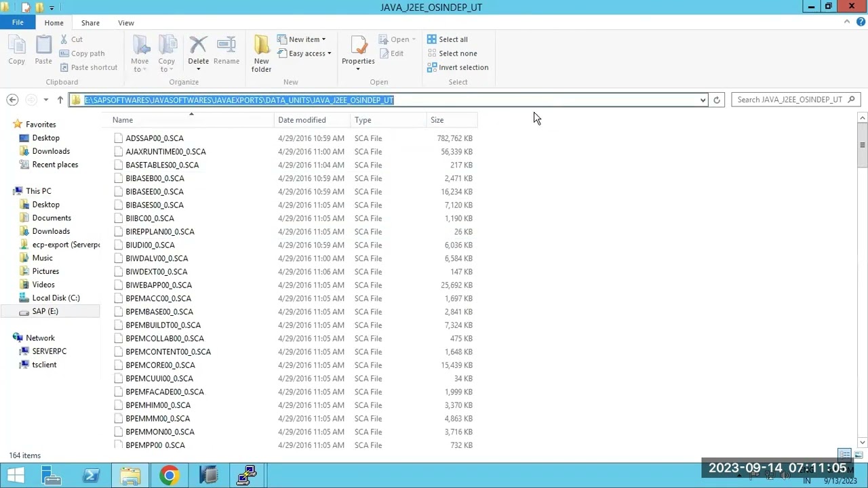Image resolution: width=868 pixels, height=488 pixels.
Task: Click the highlighted address bar path
Action: pos(239,100)
